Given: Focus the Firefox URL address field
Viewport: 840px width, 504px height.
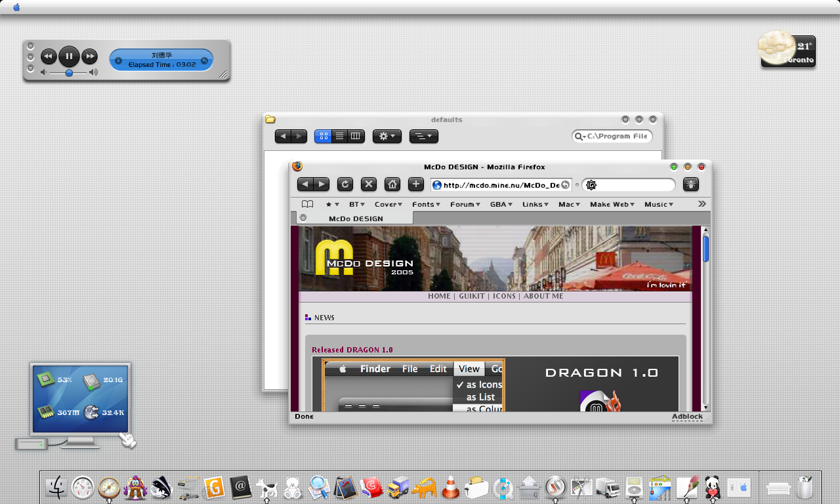Looking at the screenshot, I should [x=501, y=185].
